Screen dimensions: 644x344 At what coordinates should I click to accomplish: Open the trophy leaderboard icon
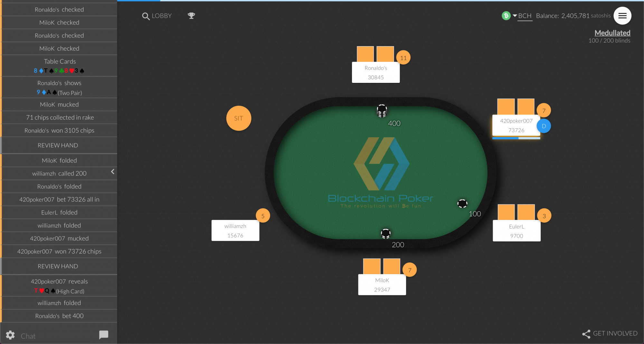pyautogui.click(x=191, y=15)
